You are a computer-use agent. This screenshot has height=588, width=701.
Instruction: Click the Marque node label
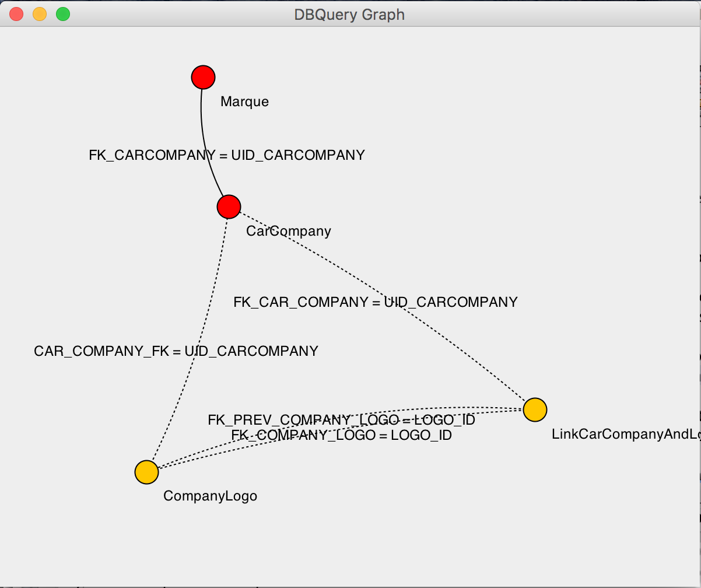(244, 101)
